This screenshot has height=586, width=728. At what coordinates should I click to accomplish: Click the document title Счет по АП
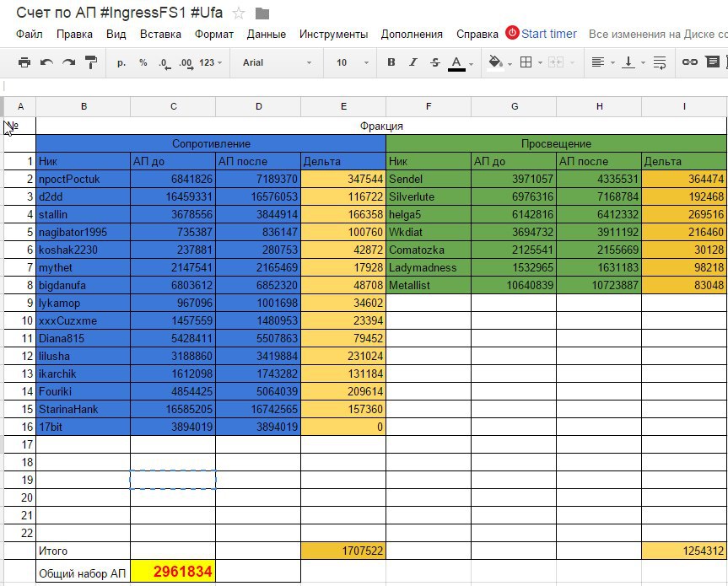point(119,13)
